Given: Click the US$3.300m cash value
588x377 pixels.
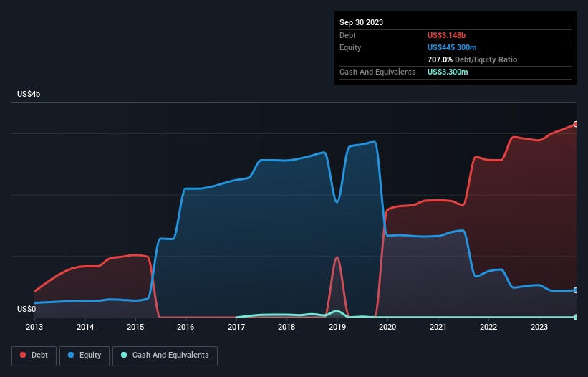Looking at the screenshot, I should tap(448, 72).
